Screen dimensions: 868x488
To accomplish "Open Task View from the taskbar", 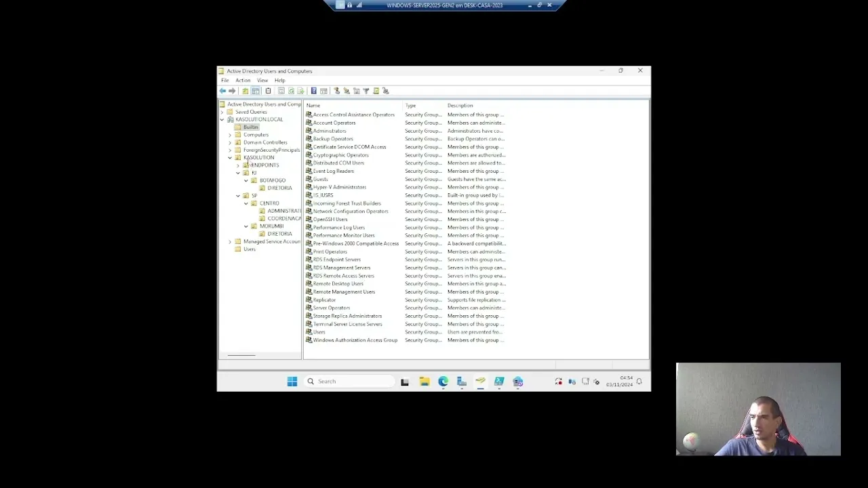I will pos(405,382).
